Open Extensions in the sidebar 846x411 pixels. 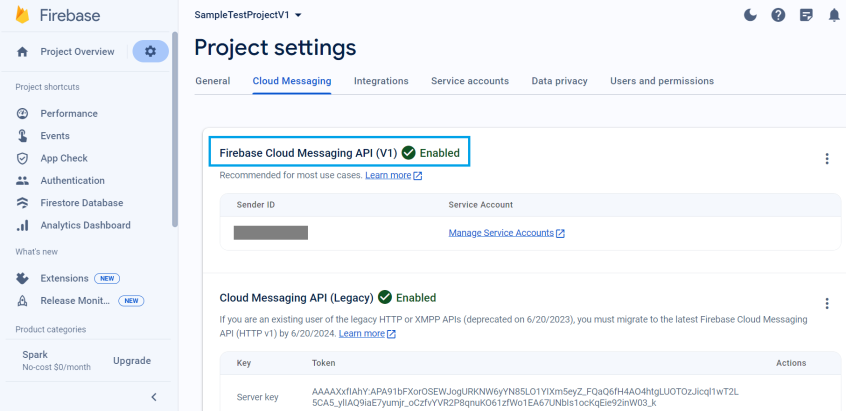pos(64,278)
